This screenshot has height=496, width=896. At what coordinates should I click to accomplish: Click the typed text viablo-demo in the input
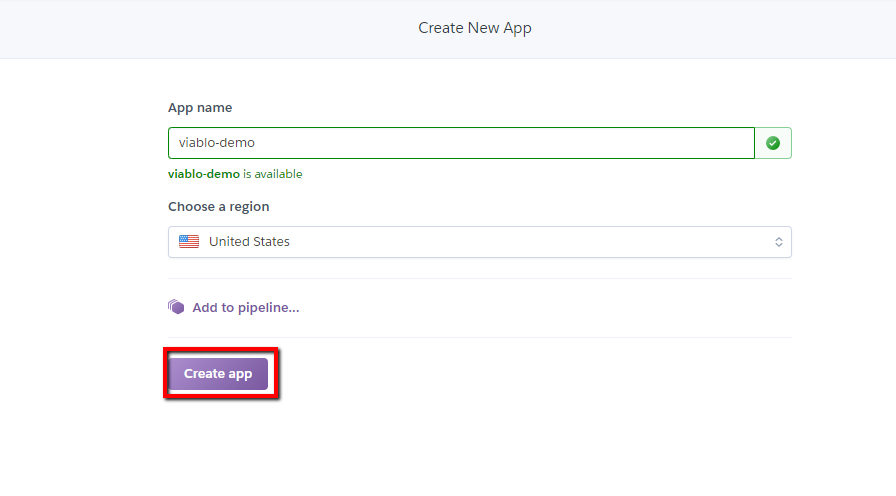[216, 143]
